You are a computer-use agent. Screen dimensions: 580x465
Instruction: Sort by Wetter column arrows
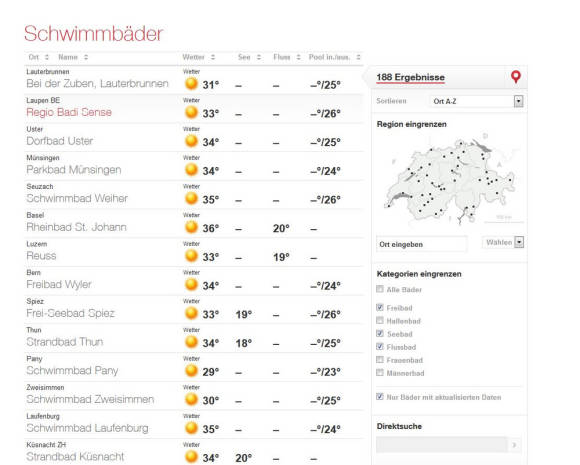click(213, 57)
